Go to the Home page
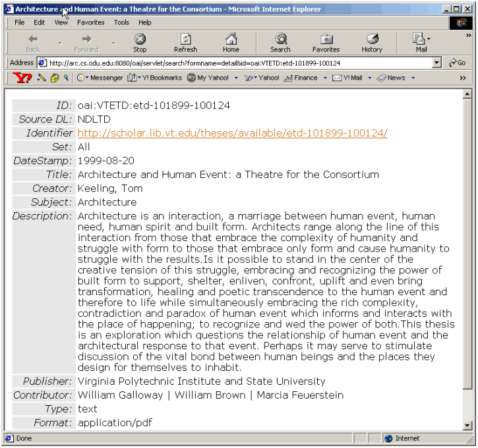 click(231, 43)
